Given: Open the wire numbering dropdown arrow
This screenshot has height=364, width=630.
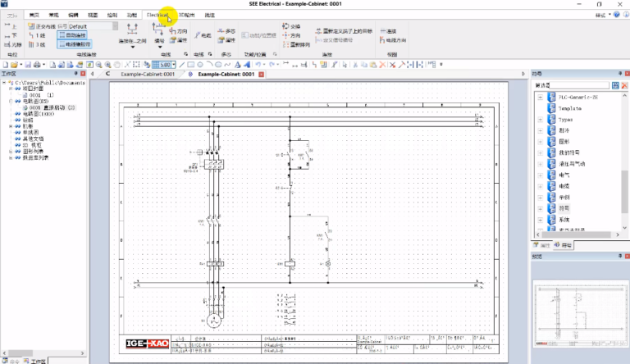Looking at the screenshot, I should coord(159,47).
